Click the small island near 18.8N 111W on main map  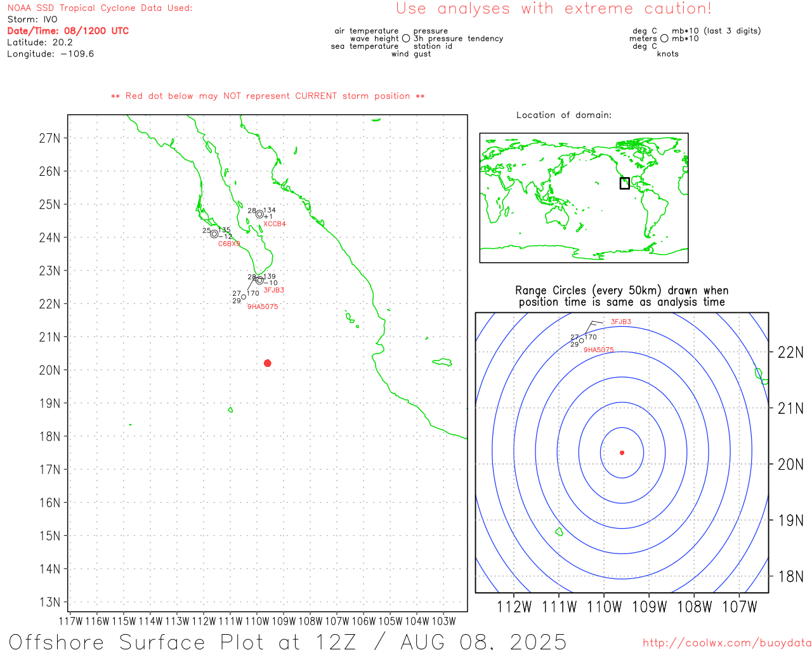tap(230, 410)
